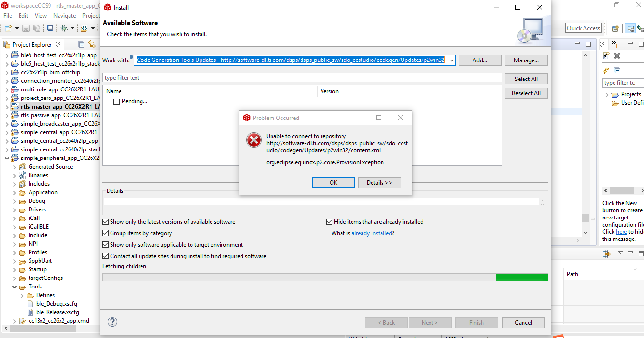Toggle Link with Editor in Project Explorer
The image size is (644, 338).
[92, 44]
